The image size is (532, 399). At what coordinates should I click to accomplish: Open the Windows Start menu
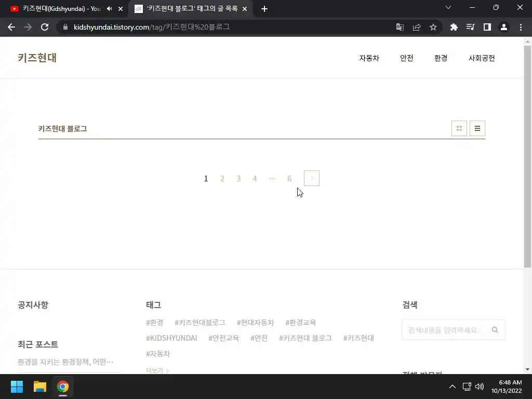click(17, 387)
